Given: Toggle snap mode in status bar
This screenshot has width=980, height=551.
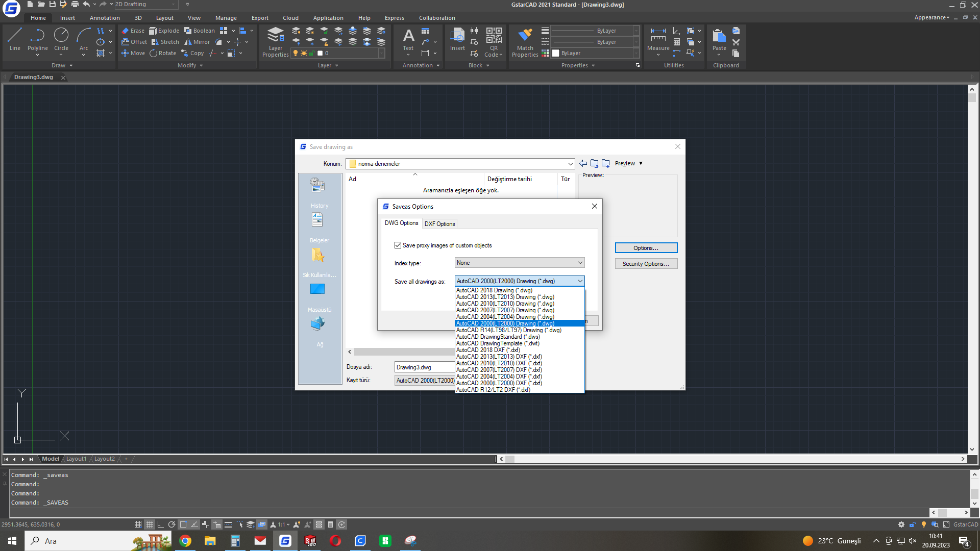Looking at the screenshot, I should coord(138,524).
